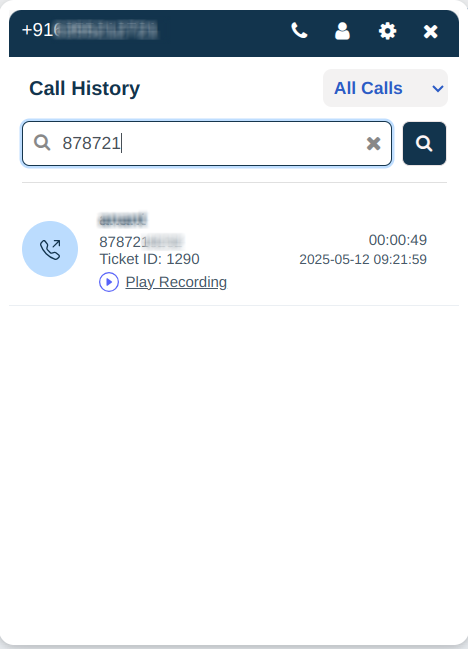The image size is (468, 649).
Task: Clear the search text with the X icon
Action: [373, 144]
